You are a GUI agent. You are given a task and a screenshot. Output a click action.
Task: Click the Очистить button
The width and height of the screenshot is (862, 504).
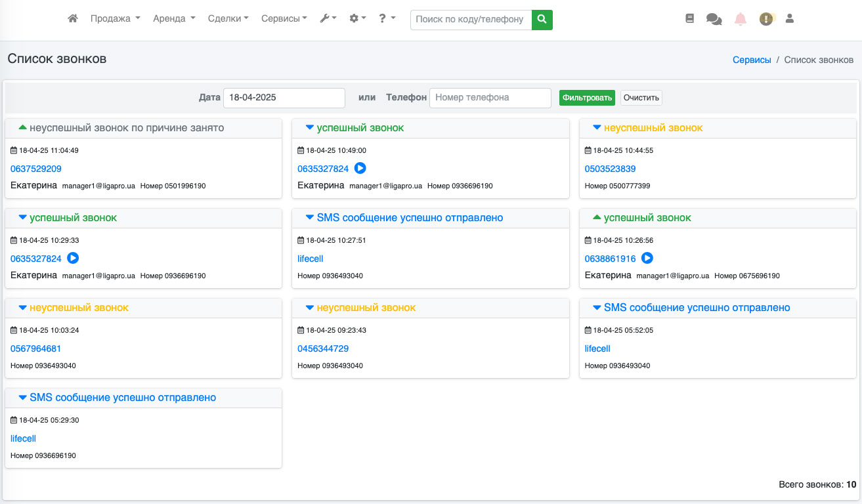[x=641, y=98]
